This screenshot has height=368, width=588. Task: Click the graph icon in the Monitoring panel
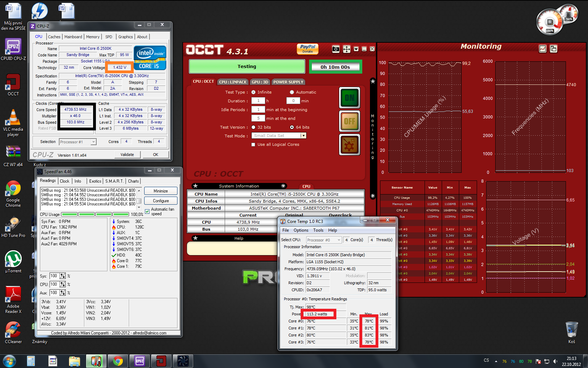(x=542, y=49)
